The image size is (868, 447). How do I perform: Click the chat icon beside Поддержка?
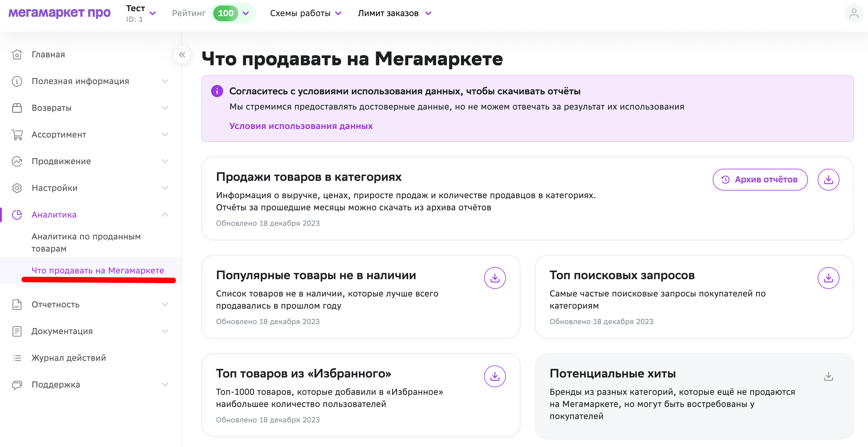click(x=17, y=384)
